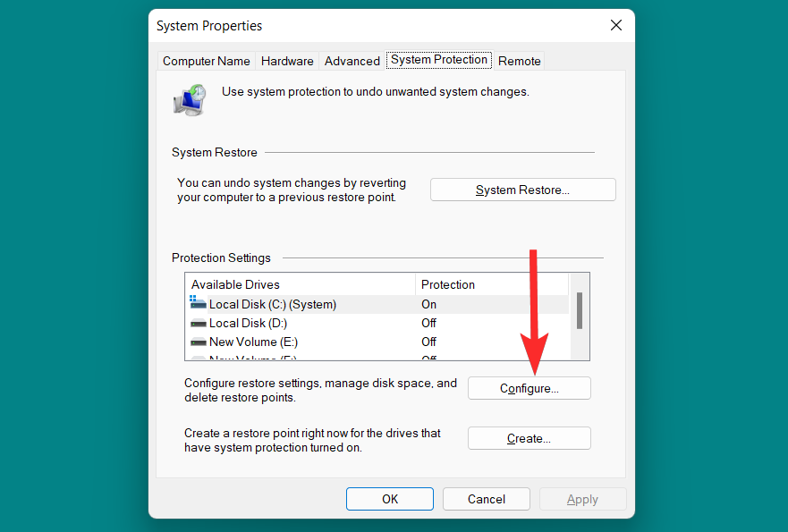Click the System Properties title bar
The height and width of the screenshot is (532, 788).
click(358, 26)
